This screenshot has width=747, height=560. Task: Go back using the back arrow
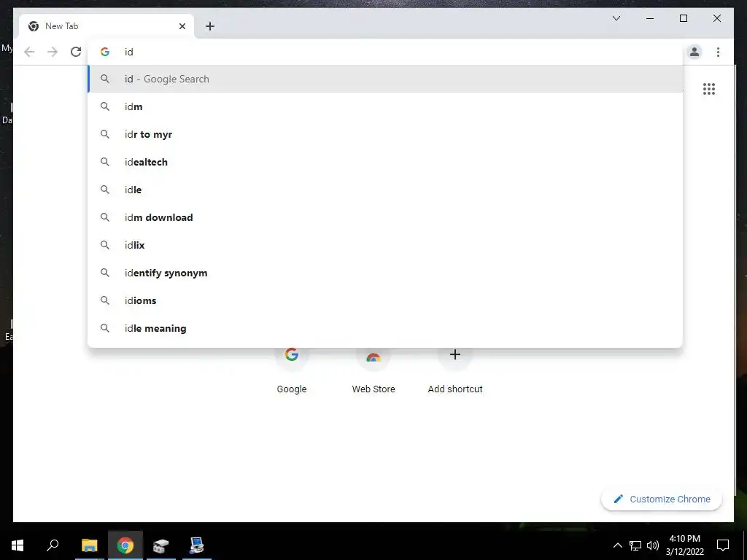click(x=29, y=52)
